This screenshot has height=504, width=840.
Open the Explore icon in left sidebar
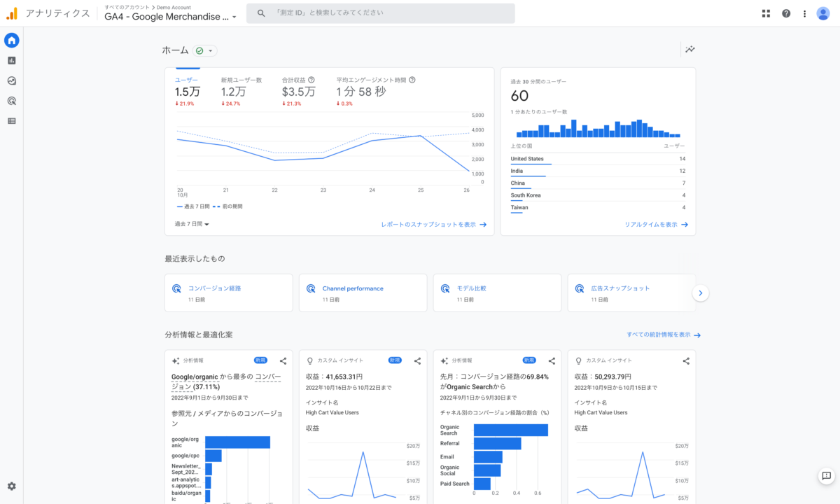coord(11,81)
